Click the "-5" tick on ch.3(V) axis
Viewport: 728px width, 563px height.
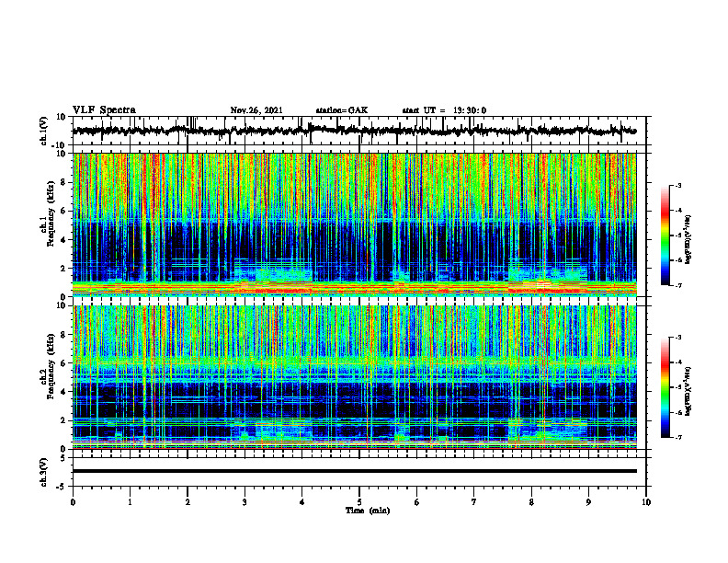[63, 487]
